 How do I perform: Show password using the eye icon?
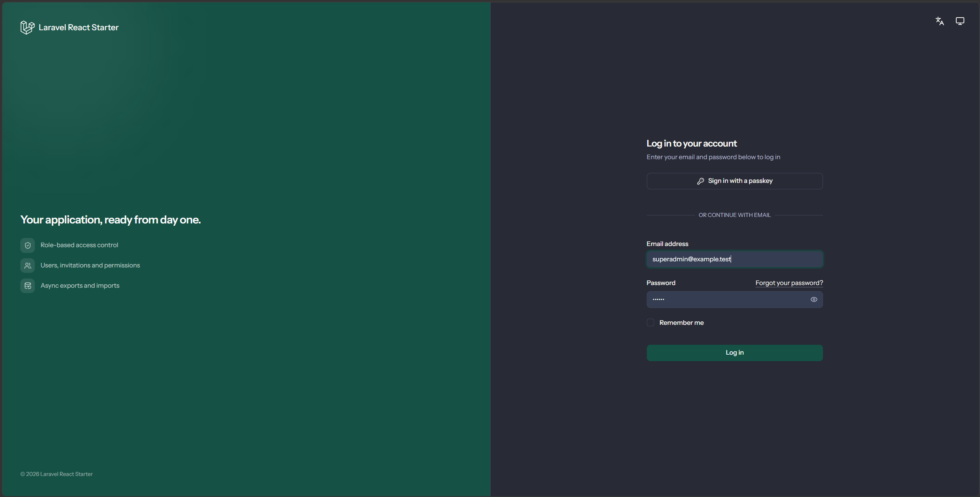click(814, 300)
